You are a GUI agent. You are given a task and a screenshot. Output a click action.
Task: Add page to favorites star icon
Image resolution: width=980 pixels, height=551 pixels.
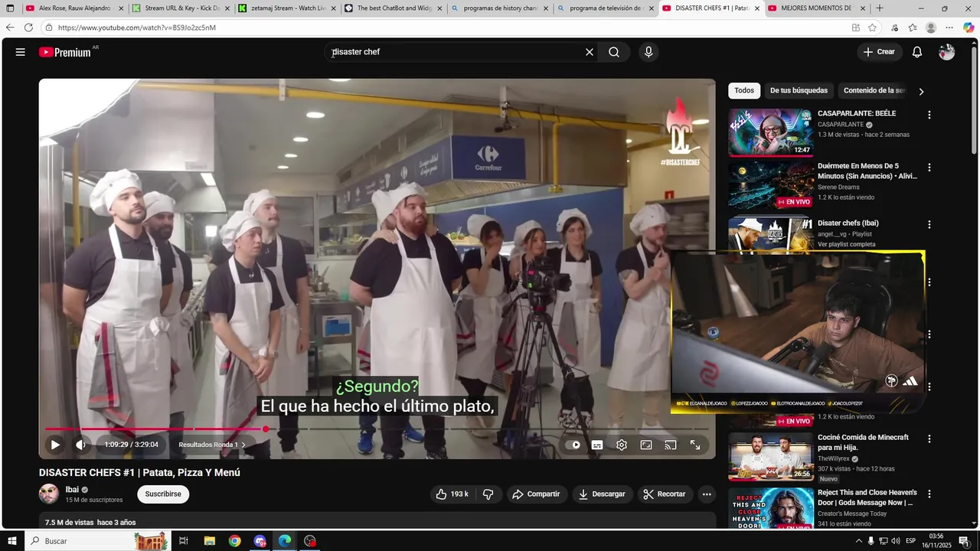point(872,28)
